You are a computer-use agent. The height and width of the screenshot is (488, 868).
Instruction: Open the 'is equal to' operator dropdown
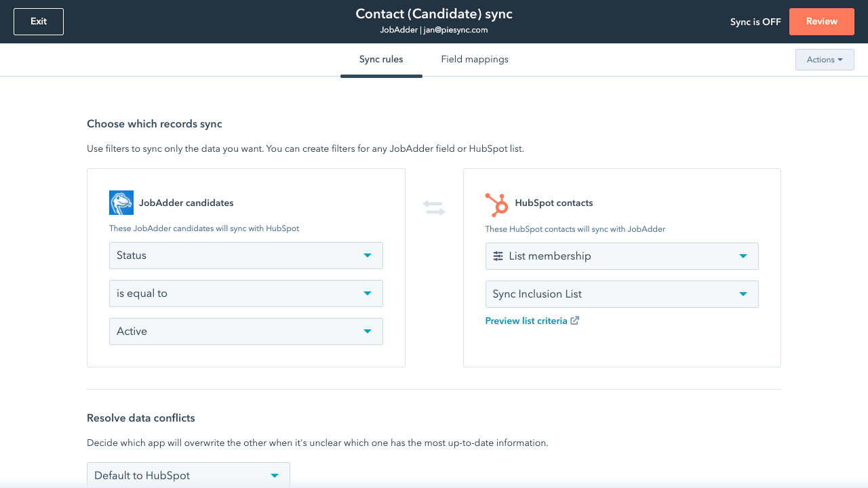(245, 293)
